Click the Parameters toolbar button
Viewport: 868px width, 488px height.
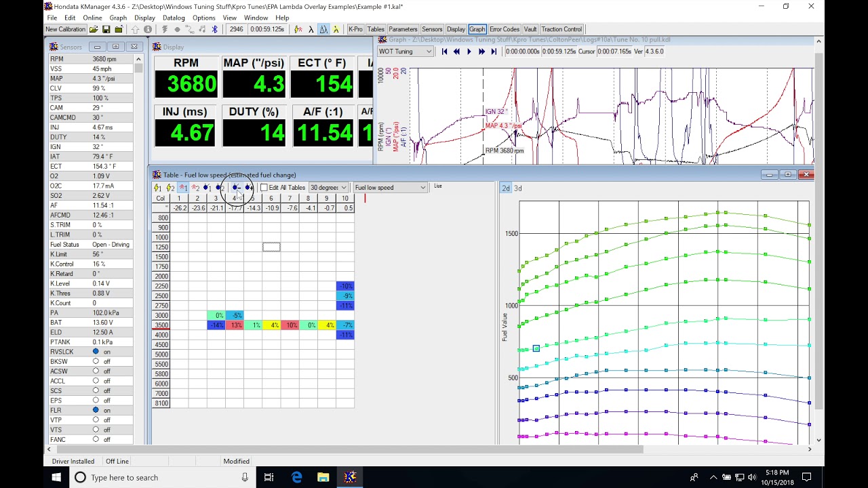(403, 29)
